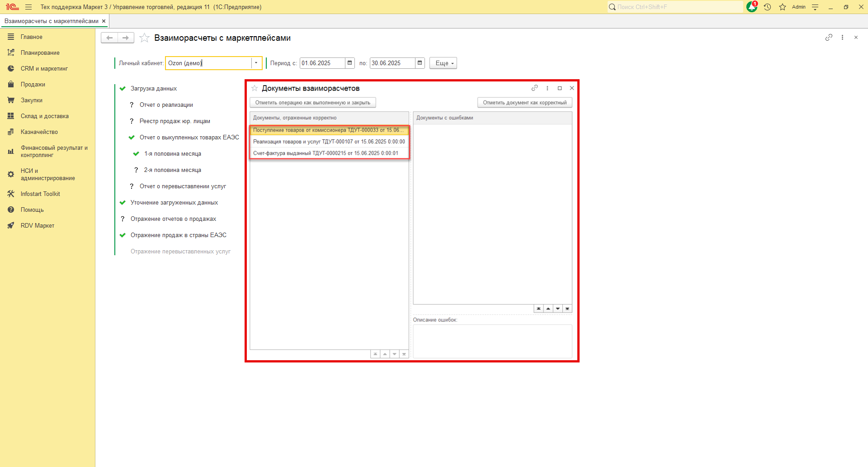
Task: Open three-dot menu in Документы взаиморасчетов dialog
Action: point(547,88)
